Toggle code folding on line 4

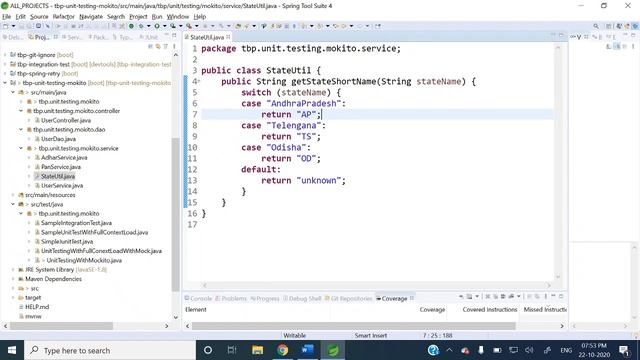[x=199, y=81]
